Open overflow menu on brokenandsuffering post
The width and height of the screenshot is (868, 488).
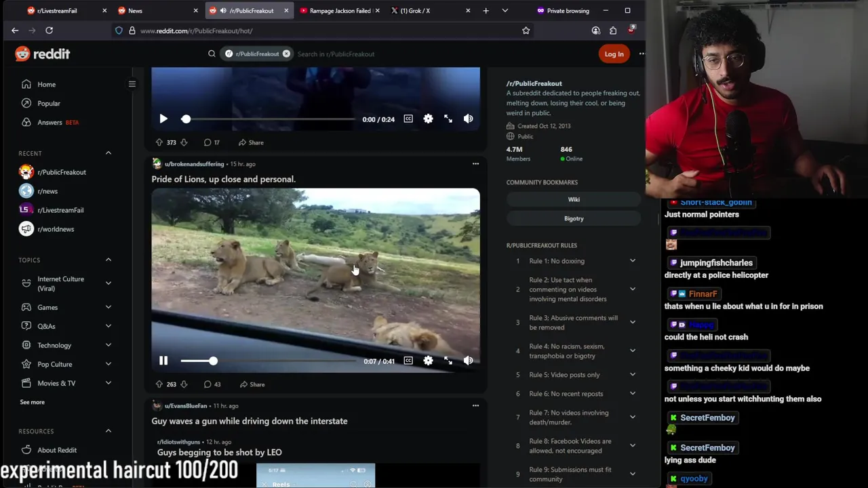475,163
